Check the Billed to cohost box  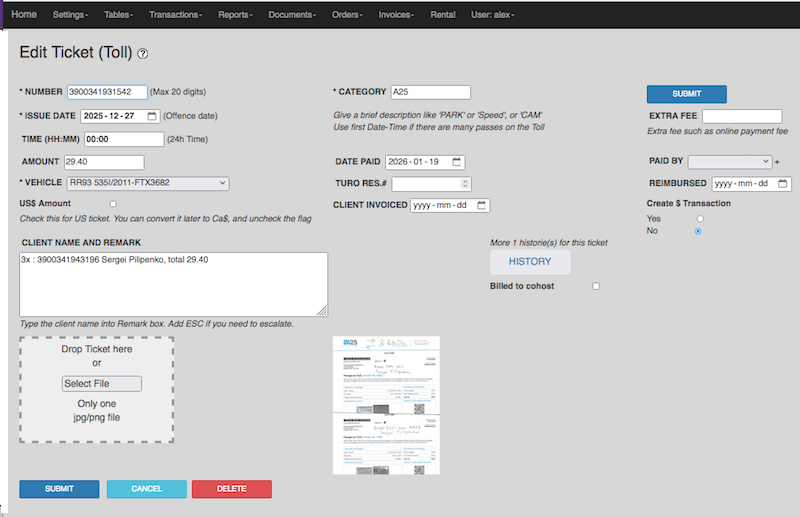pos(596,287)
